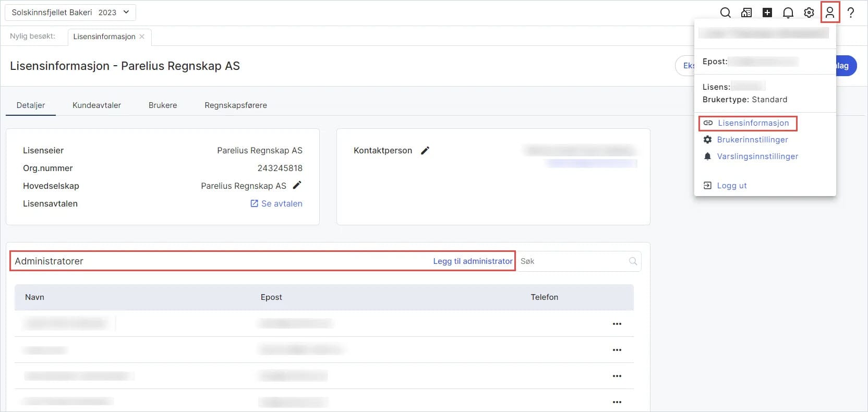The height and width of the screenshot is (412, 868).
Task: Switch to the Regnskapsførere tab
Action: 236,105
